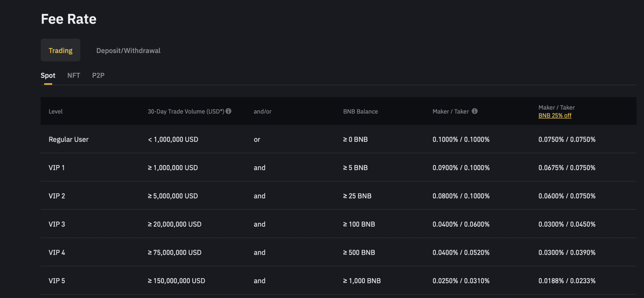The image size is (644, 298).
Task: Open the BNB 25% off link
Action: click(555, 115)
